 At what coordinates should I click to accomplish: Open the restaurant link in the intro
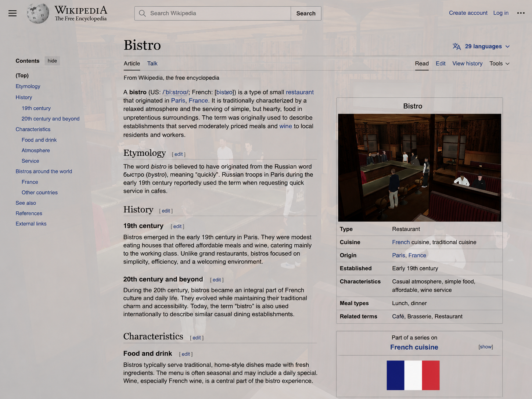pyautogui.click(x=300, y=92)
